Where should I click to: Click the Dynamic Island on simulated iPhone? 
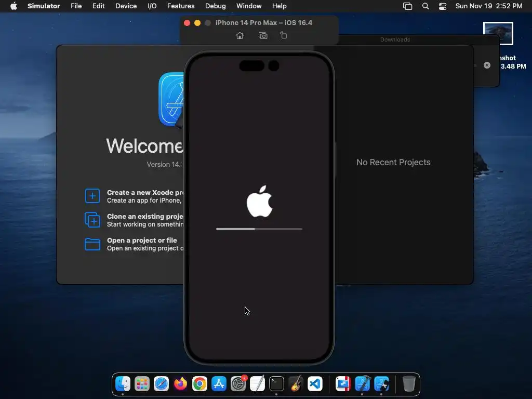(x=259, y=66)
